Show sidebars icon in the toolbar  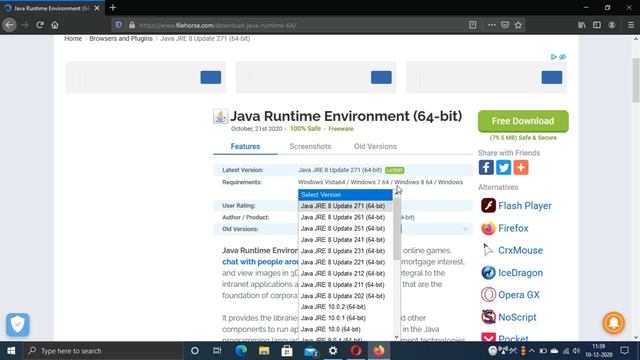pyautogui.click(x=597, y=25)
